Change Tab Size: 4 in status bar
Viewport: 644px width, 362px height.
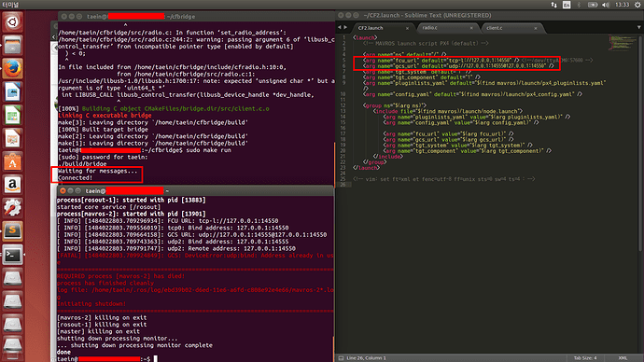(x=585, y=358)
